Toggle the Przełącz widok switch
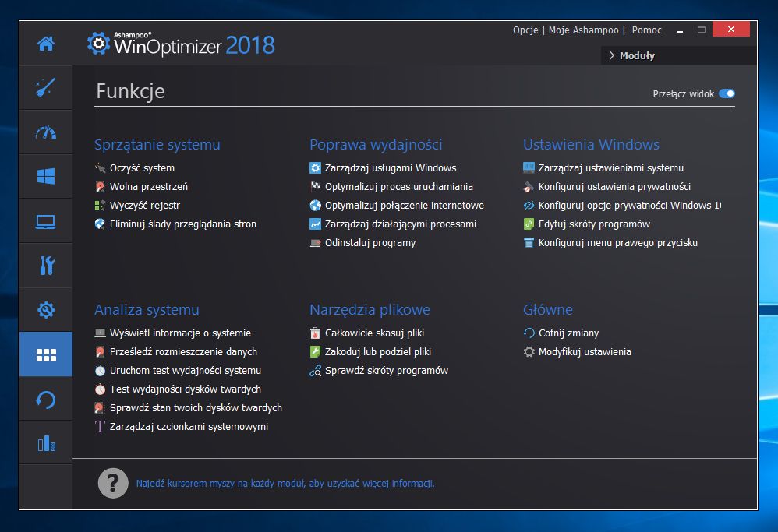 727,93
